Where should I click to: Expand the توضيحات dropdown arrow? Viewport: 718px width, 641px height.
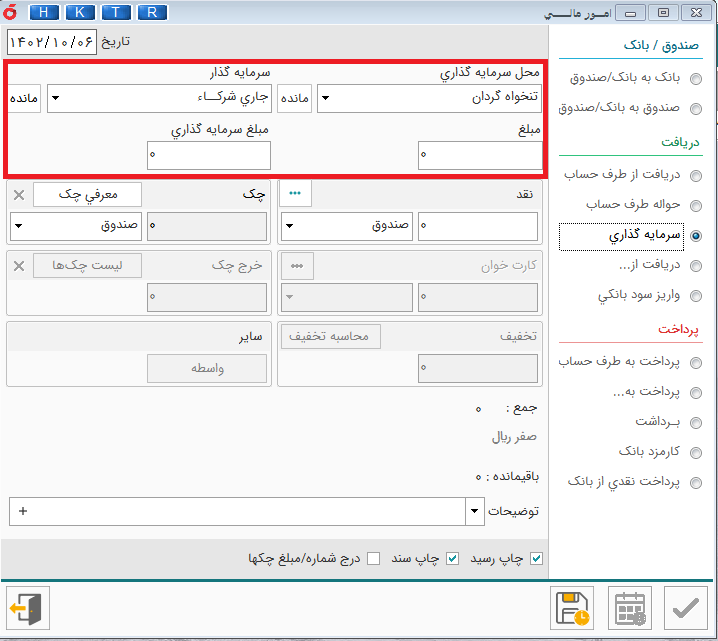pyautogui.click(x=474, y=511)
